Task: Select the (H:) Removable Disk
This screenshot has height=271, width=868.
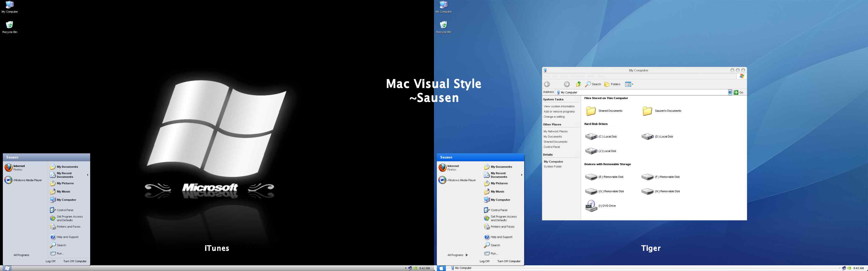Action: [661, 191]
